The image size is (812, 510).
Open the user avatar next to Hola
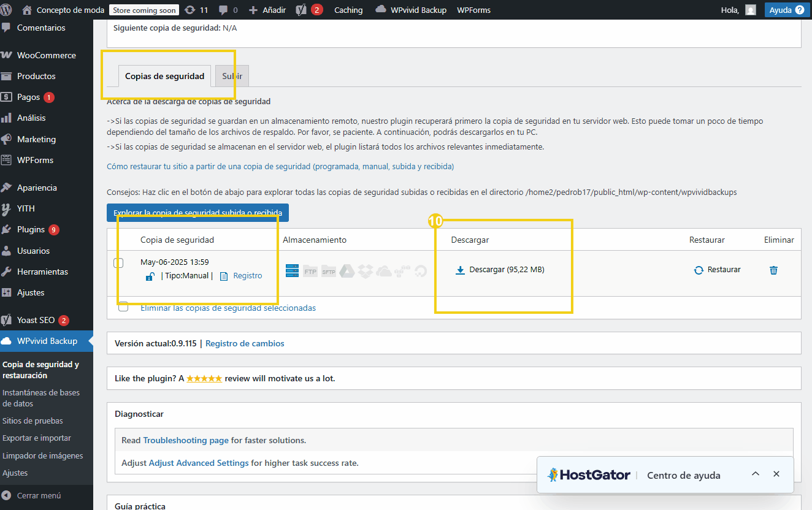(x=751, y=10)
